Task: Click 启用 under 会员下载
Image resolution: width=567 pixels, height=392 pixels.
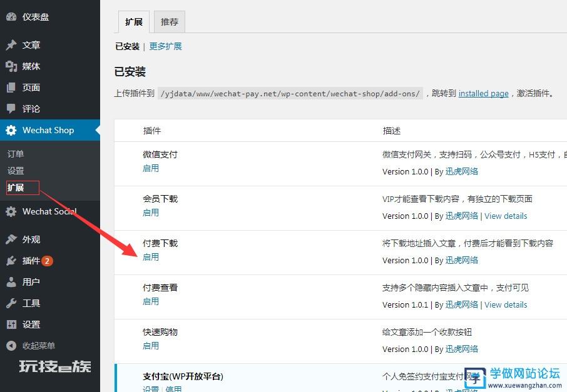Action: (x=151, y=213)
